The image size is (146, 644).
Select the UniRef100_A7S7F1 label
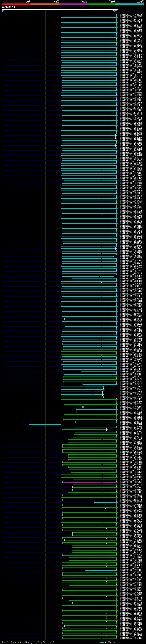coord(131,414)
